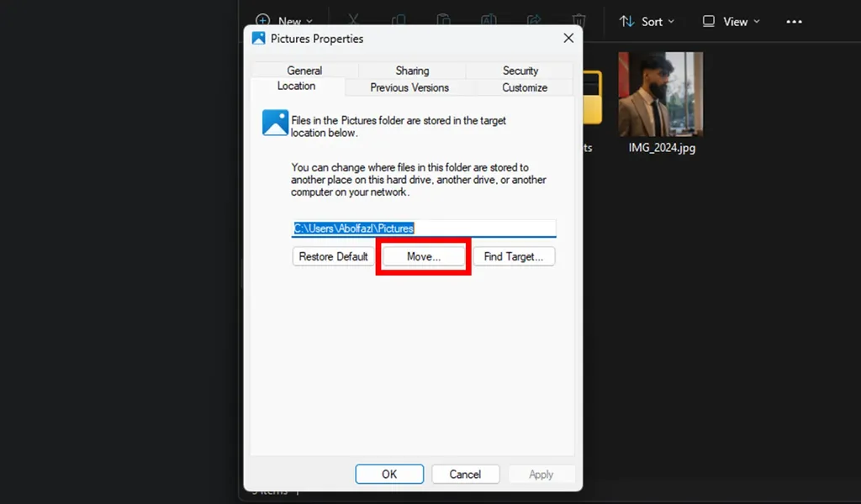
Task: Click the Pictures folder path text field
Action: tap(424, 228)
